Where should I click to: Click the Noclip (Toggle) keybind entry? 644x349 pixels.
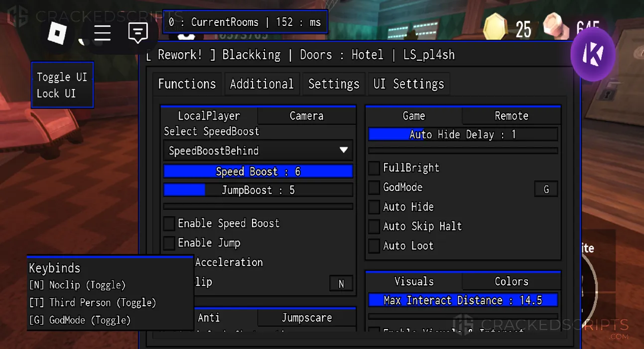click(x=77, y=285)
